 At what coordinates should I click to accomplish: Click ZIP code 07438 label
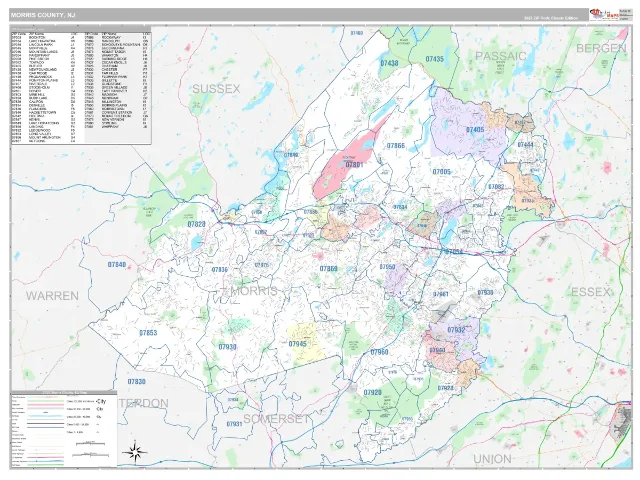pos(389,63)
